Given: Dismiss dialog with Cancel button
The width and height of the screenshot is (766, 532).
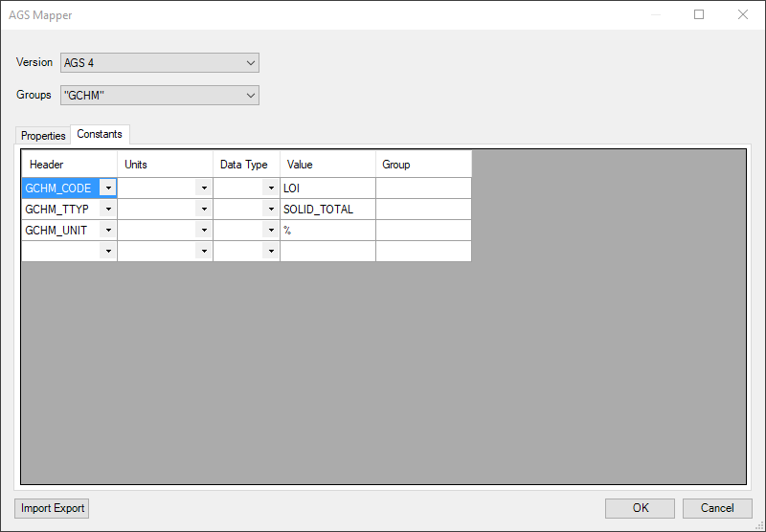Looking at the screenshot, I should click(x=717, y=508).
